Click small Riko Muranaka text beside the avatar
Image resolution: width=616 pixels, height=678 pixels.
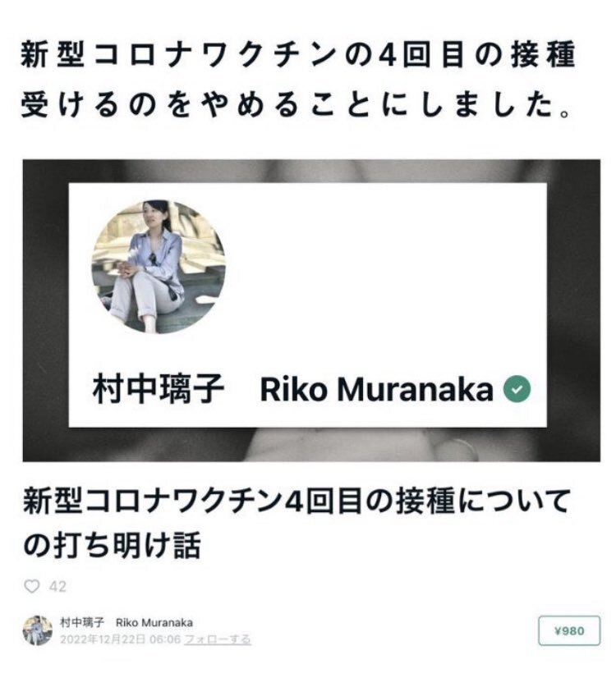tap(154, 623)
